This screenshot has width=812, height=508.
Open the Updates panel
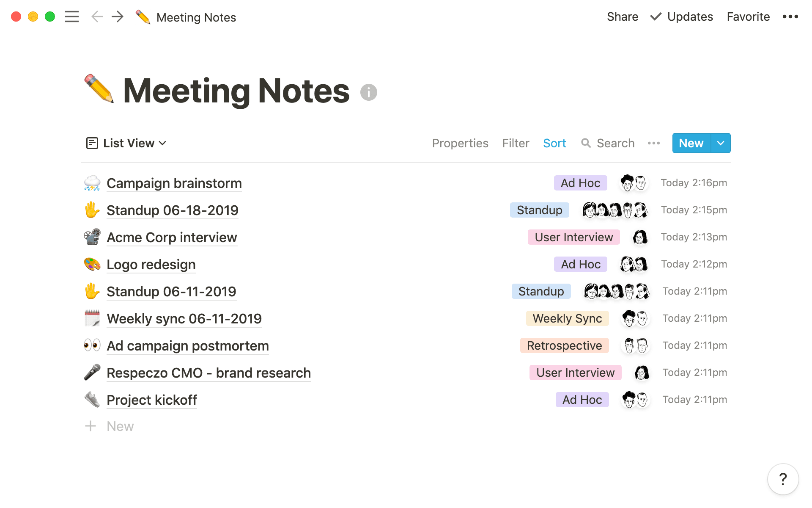click(x=681, y=17)
